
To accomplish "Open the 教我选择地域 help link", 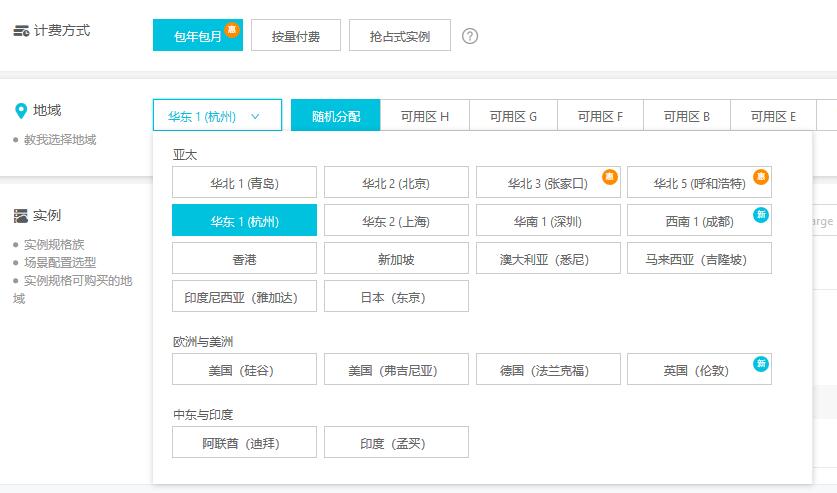I will click(60, 140).
